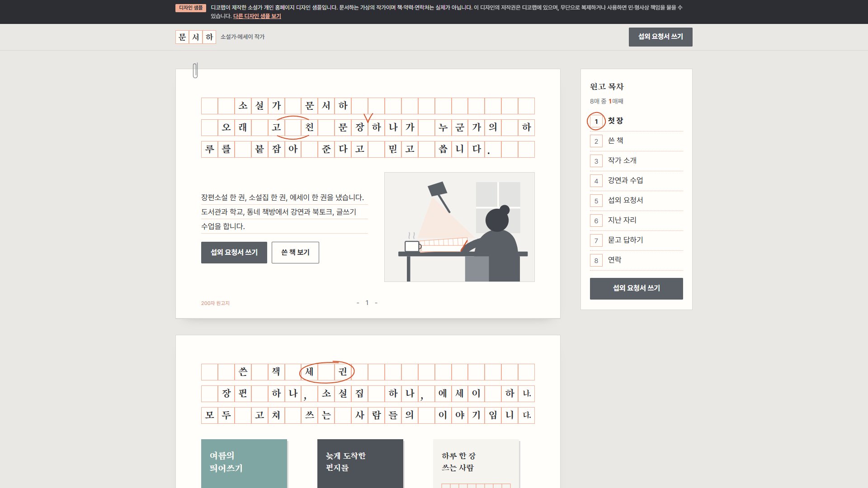The image size is (868, 488).
Task: Click the 소설가·에세이 작가 tagline
Action: (242, 37)
